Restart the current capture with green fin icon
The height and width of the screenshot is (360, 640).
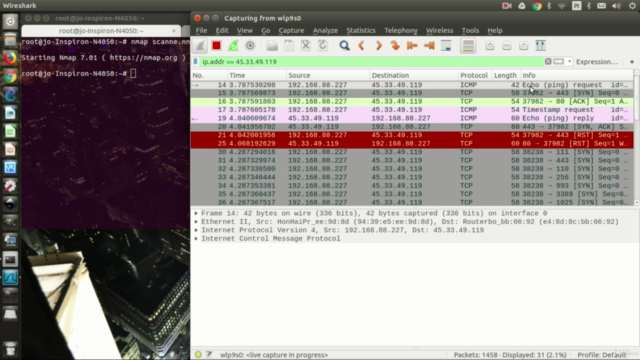(x=233, y=46)
